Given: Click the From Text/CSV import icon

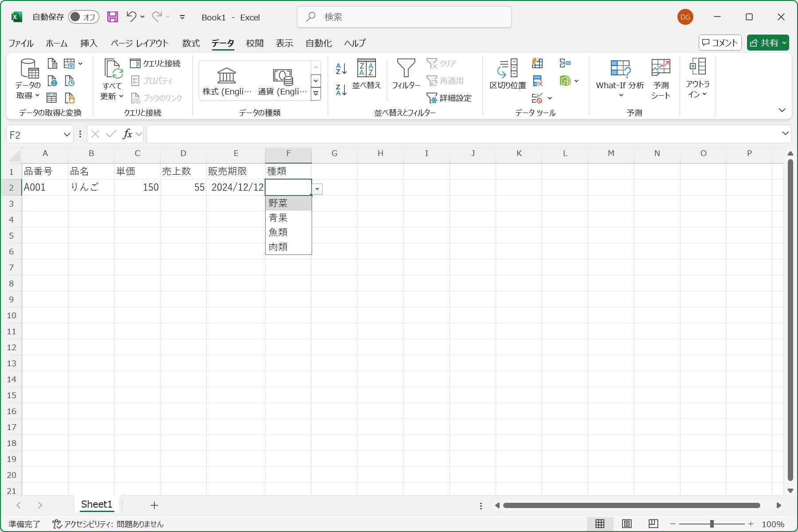Looking at the screenshot, I should (52, 64).
